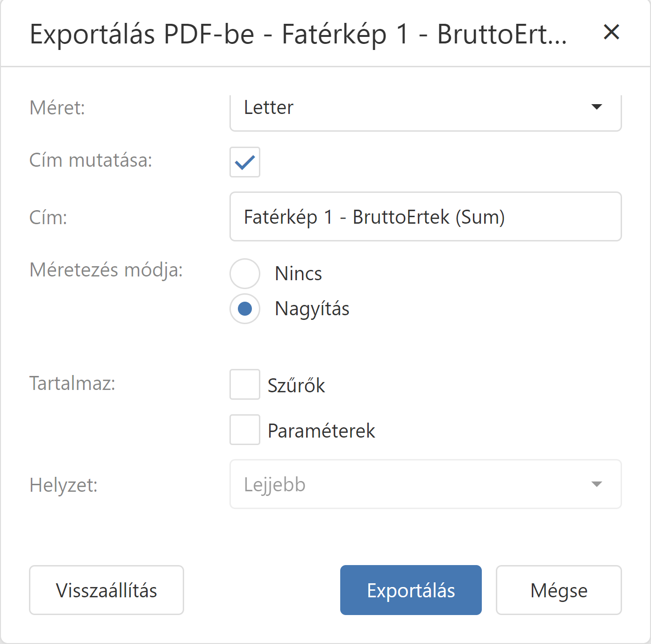Enable the Szűrők checkbox
Screen dimensions: 651x644
245,384
